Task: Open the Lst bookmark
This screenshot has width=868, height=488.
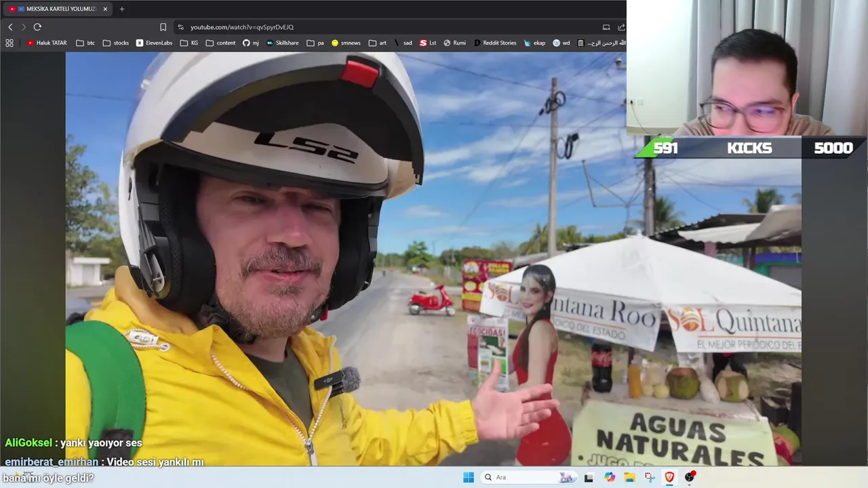Action: pyautogui.click(x=428, y=43)
